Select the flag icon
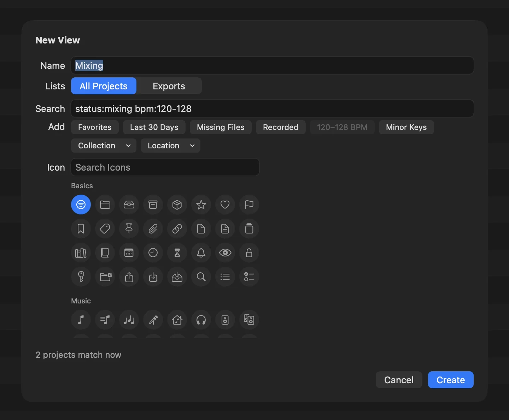 point(249,205)
